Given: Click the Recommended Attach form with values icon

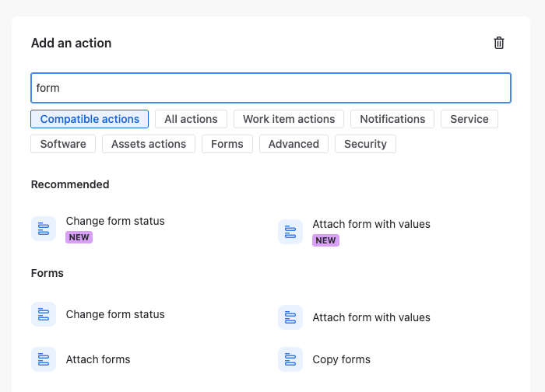Looking at the screenshot, I should point(290,232).
